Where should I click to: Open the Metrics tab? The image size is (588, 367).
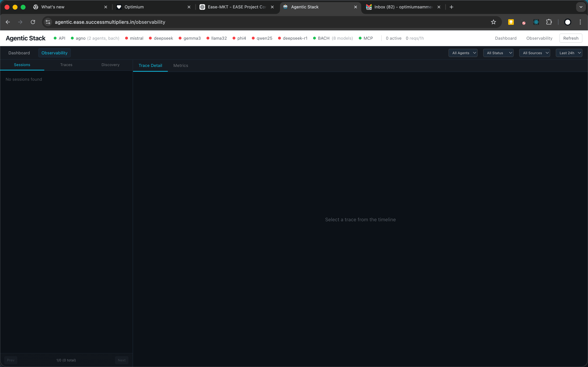[181, 65]
